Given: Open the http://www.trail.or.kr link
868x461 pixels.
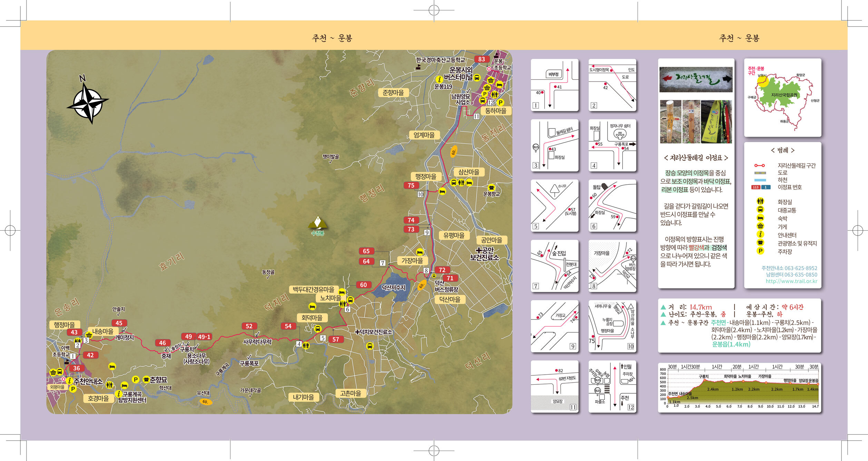Looking at the screenshot, I should coord(791,281).
